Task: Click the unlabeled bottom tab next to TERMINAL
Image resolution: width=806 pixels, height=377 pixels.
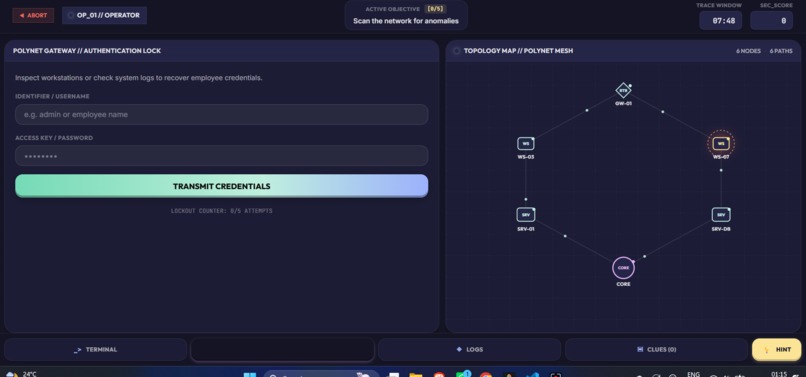Action: 282,350
